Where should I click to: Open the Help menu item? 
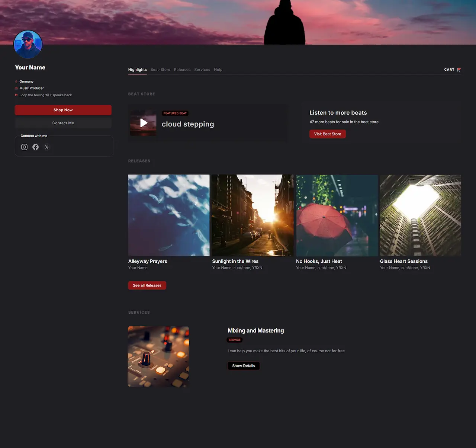point(218,70)
